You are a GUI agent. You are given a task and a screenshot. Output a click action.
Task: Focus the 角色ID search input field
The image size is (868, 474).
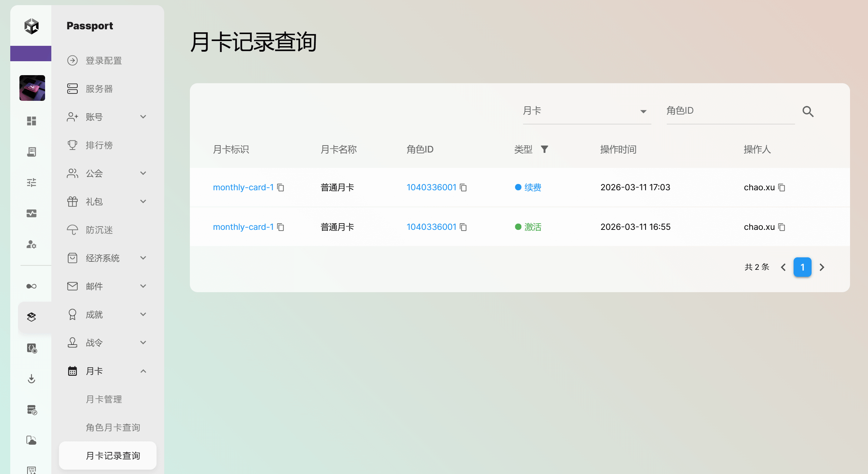(729, 111)
